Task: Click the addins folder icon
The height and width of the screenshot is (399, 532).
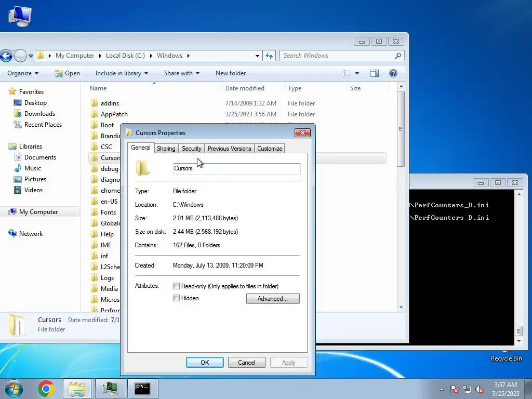Action: 95,103
